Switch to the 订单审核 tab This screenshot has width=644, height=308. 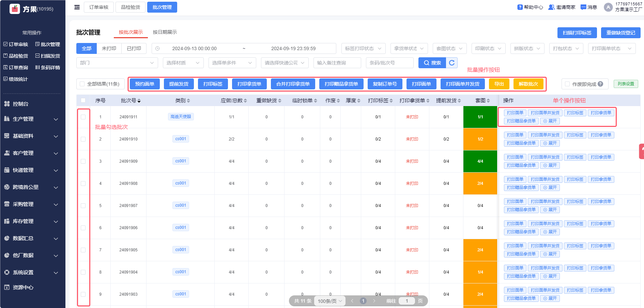[x=99, y=7]
